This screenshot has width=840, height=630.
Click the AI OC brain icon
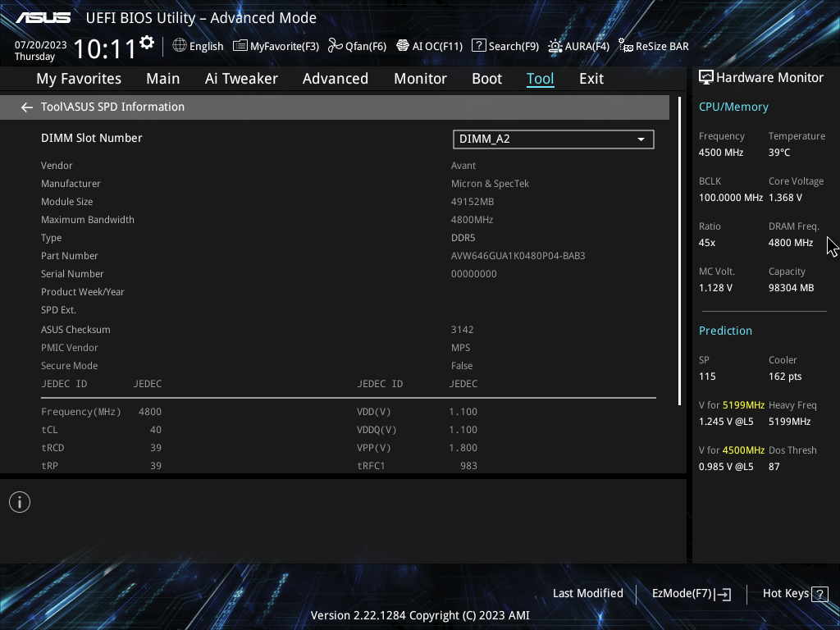click(402, 46)
